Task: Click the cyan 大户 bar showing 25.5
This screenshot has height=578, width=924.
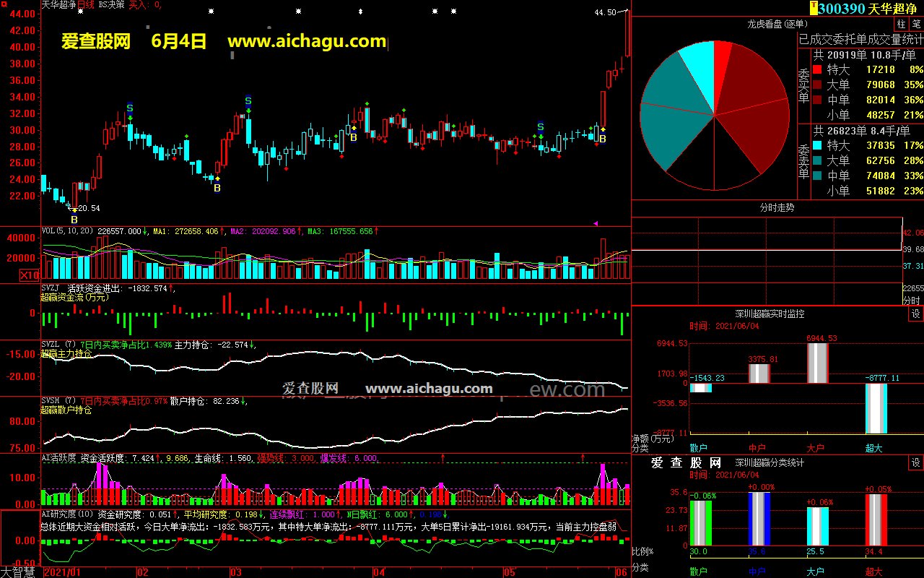Action: coord(817,526)
